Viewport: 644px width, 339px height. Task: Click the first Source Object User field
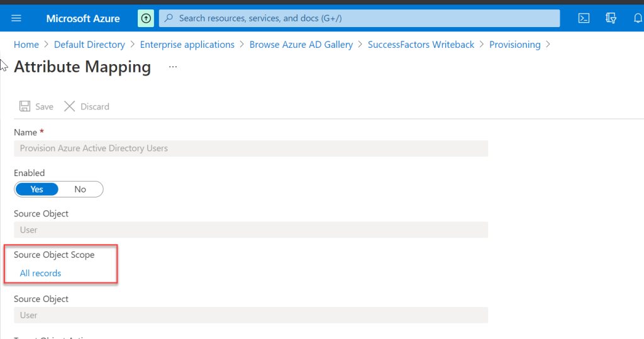[251, 230]
